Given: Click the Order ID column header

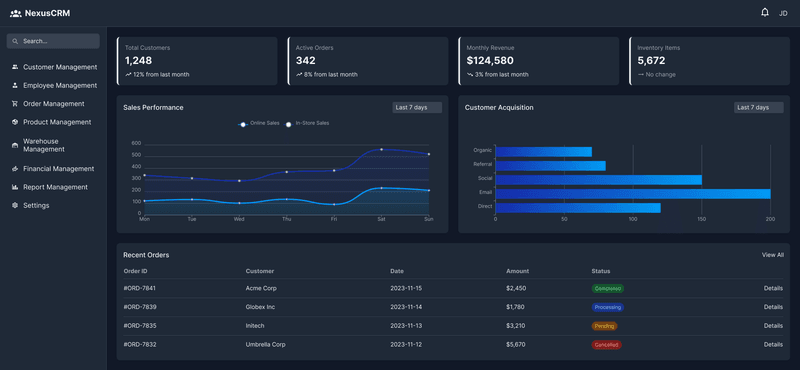Looking at the screenshot, I should 135,271.
